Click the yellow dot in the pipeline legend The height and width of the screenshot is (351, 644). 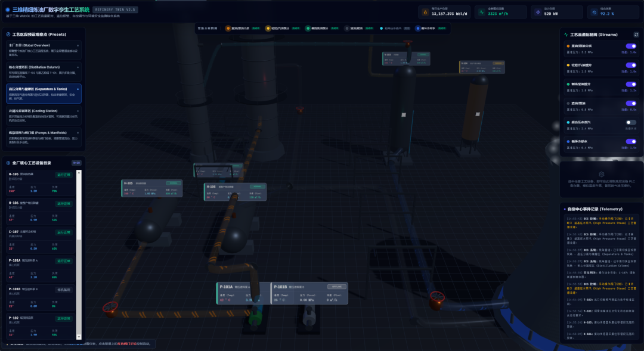(268, 29)
